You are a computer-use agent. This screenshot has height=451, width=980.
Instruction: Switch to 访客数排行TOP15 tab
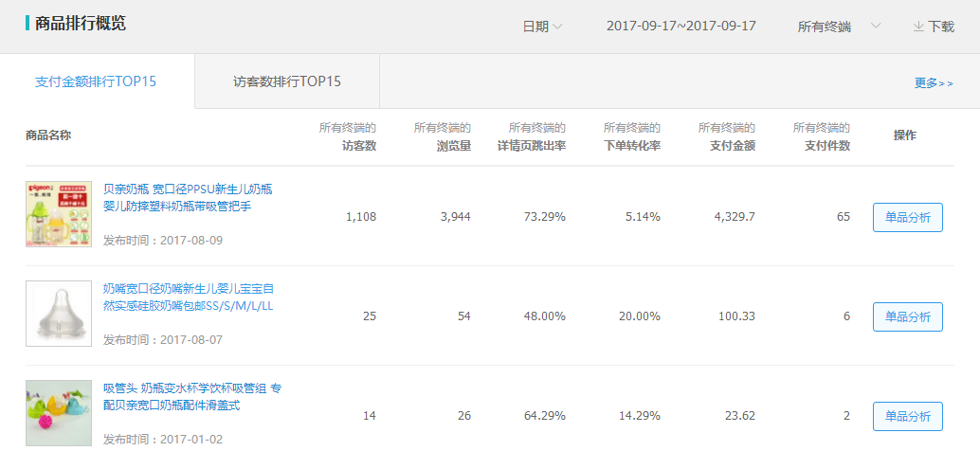click(x=287, y=81)
